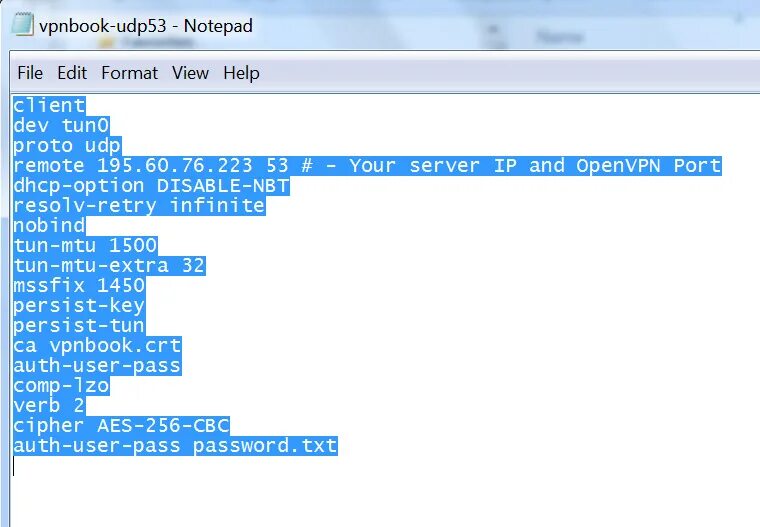Click the 'cipher AES-256-CBC' line

(122, 426)
